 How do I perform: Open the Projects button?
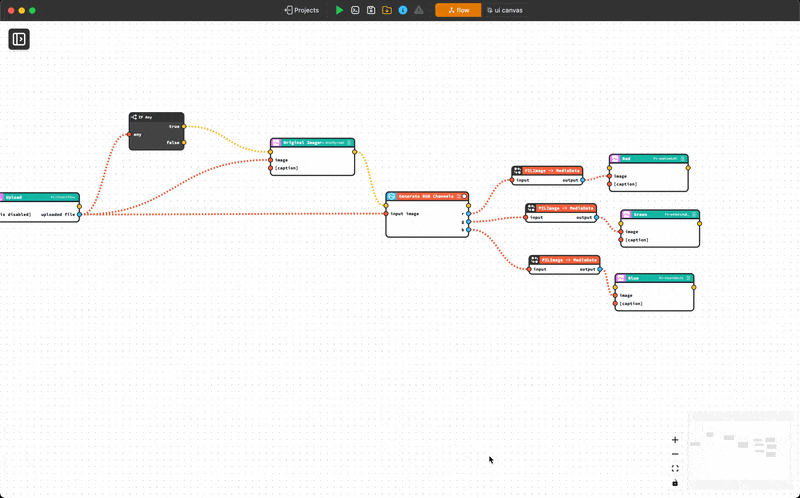[x=302, y=10]
